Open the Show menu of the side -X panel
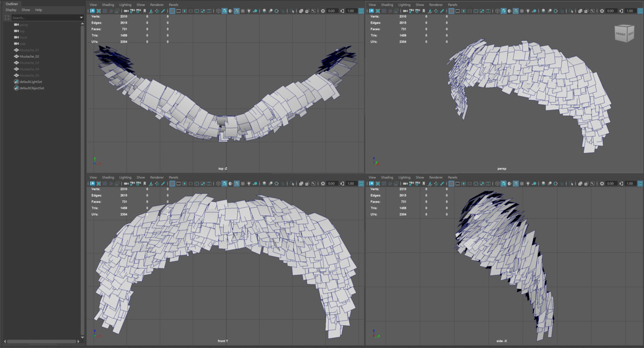Screen dimensions: 644x348 tap(420, 177)
